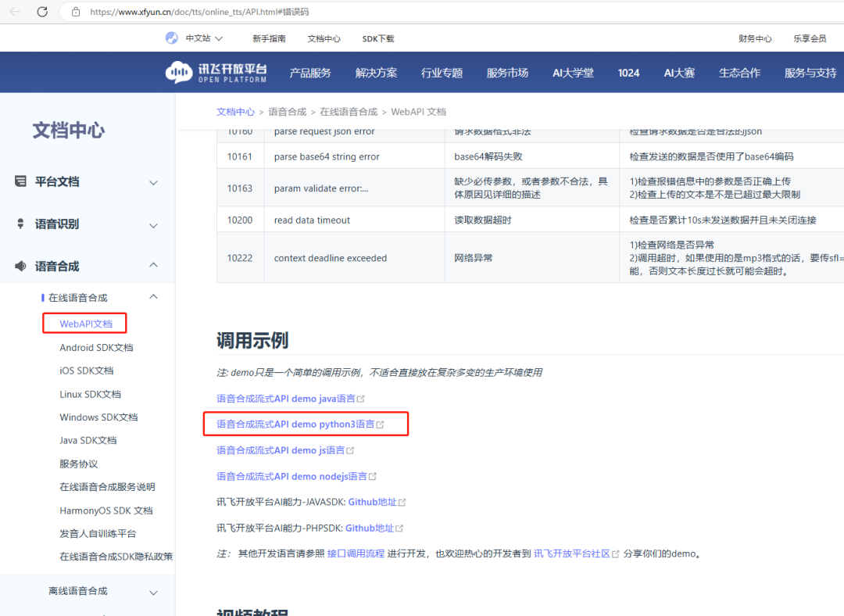Open 讯飞开放平台社区 link
The width and height of the screenshot is (844, 616).
click(571, 554)
